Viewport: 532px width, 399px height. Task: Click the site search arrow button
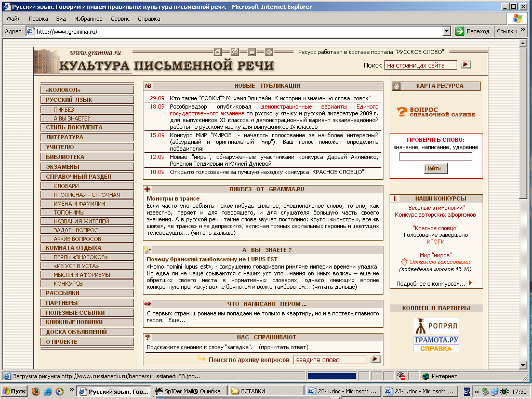click(466, 64)
